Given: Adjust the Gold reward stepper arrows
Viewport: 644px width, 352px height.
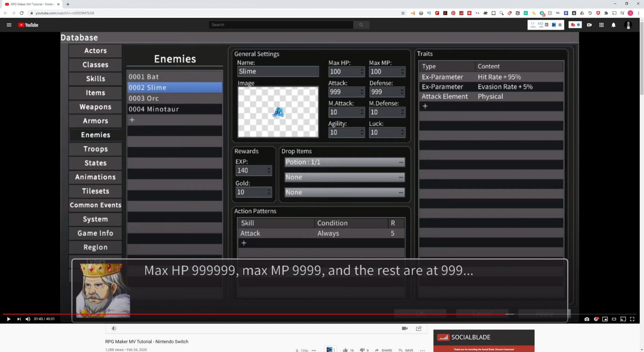Looking at the screenshot, I should (x=269, y=192).
